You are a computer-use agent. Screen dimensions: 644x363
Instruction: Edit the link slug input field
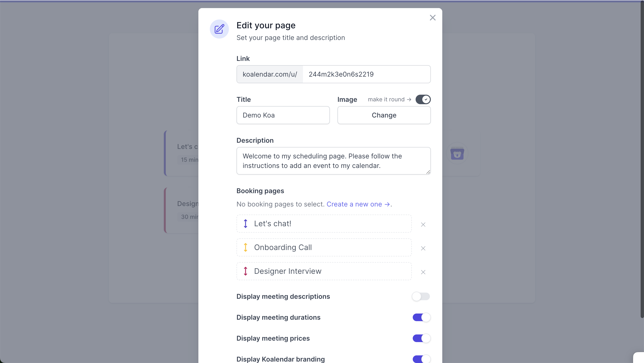[x=367, y=74]
